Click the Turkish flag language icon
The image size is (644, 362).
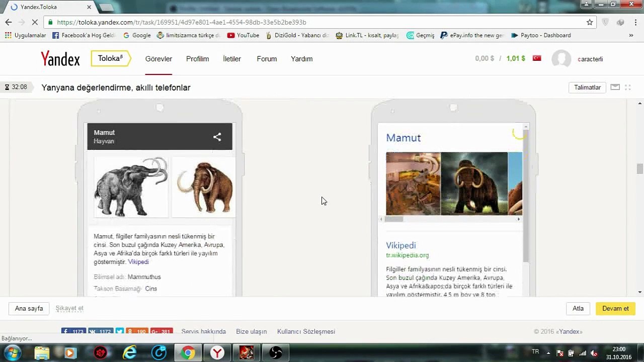coord(537,58)
